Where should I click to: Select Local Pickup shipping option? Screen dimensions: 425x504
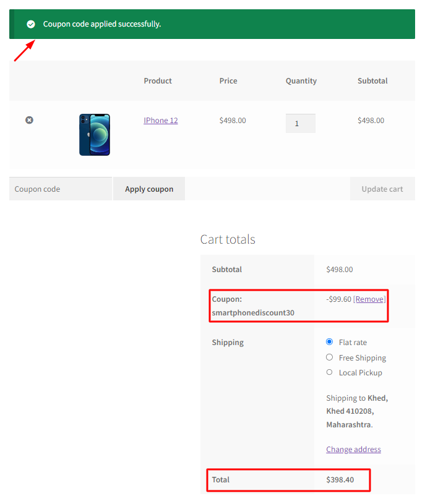click(329, 372)
